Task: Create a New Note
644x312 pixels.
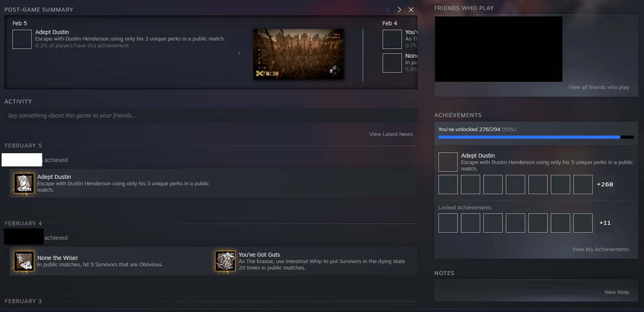Action: tap(617, 292)
